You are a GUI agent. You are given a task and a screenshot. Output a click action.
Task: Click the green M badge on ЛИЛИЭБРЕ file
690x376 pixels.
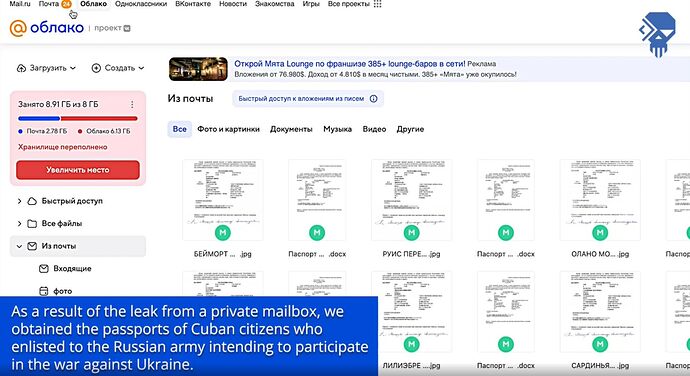(x=411, y=344)
